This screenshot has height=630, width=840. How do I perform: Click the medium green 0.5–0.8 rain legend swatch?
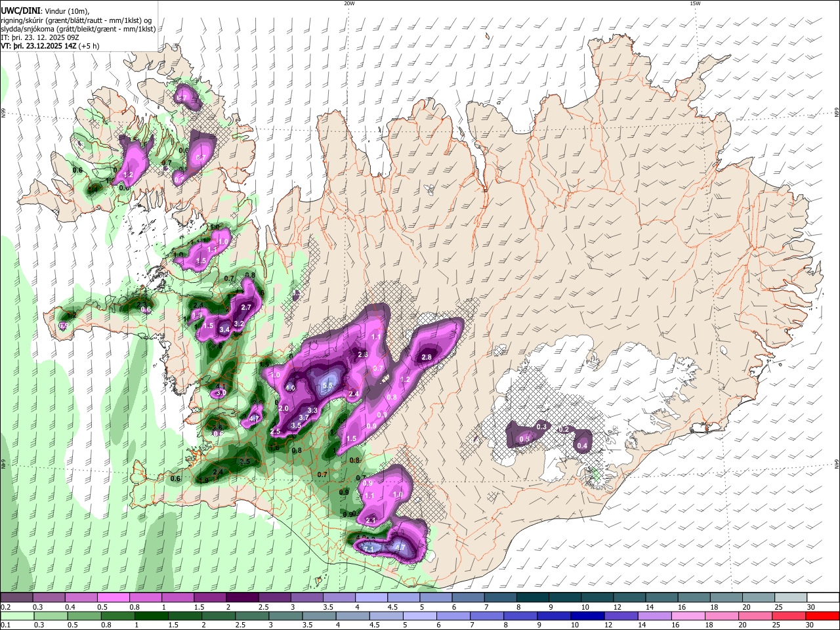point(84,616)
